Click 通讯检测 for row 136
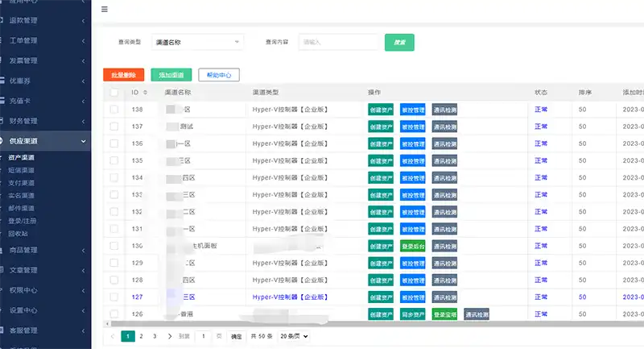 pos(445,144)
